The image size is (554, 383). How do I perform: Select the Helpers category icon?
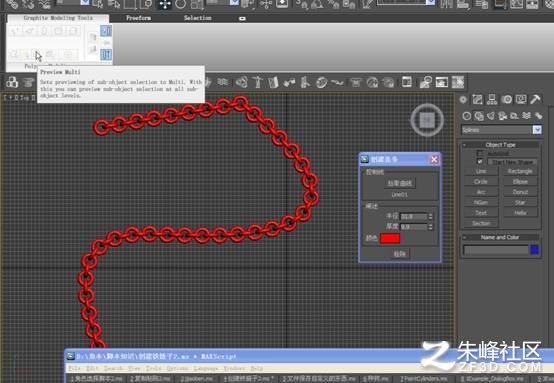click(514, 116)
